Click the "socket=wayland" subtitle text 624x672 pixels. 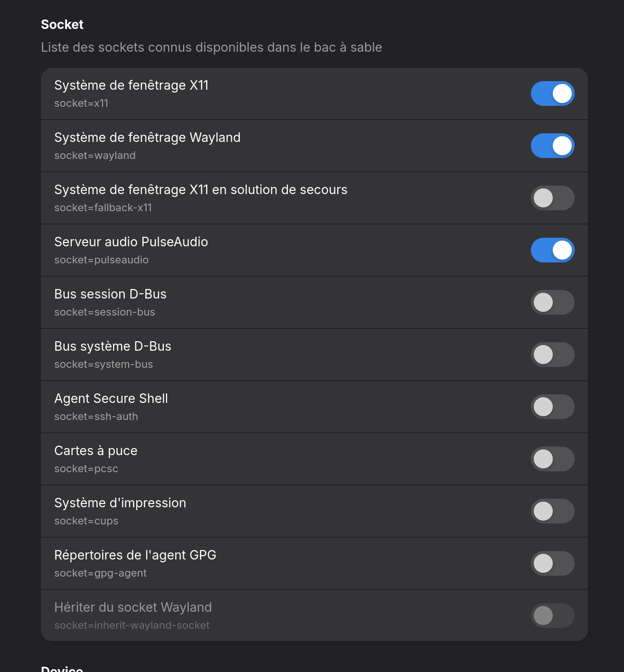(95, 156)
